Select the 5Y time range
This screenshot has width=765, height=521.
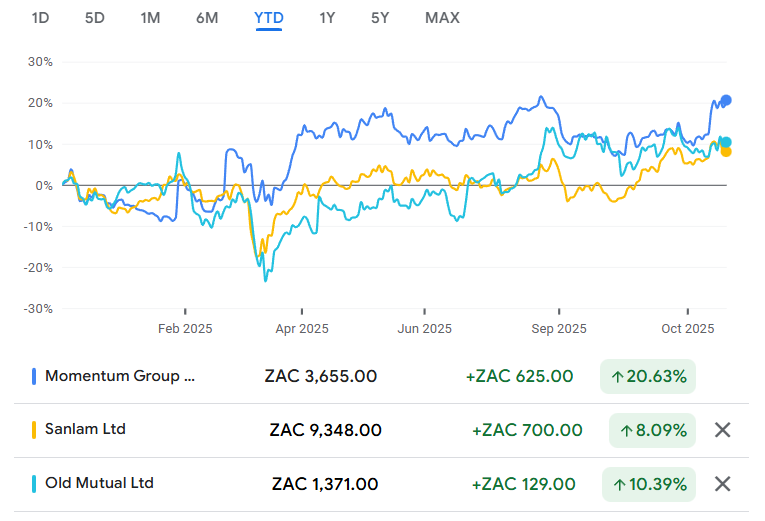coord(381,18)
